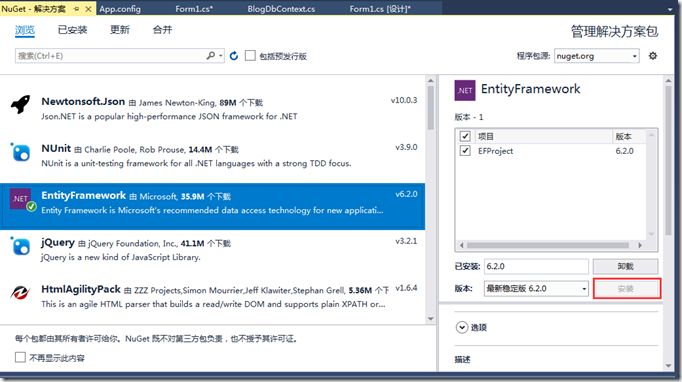Click the EntityFramework .NET icon in the details pane

pyautogui.click(x=465, y=90)
